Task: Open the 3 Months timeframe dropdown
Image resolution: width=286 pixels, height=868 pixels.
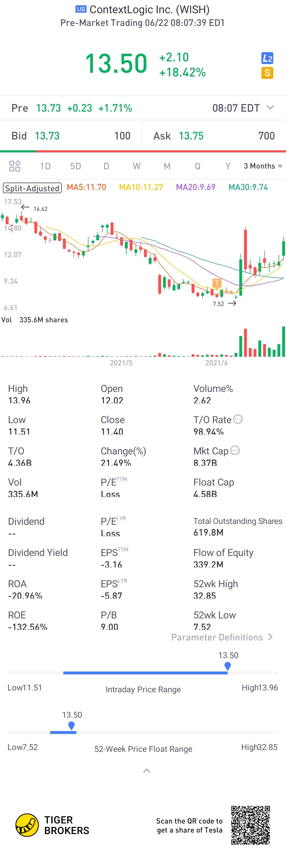Action: (263, 166)
